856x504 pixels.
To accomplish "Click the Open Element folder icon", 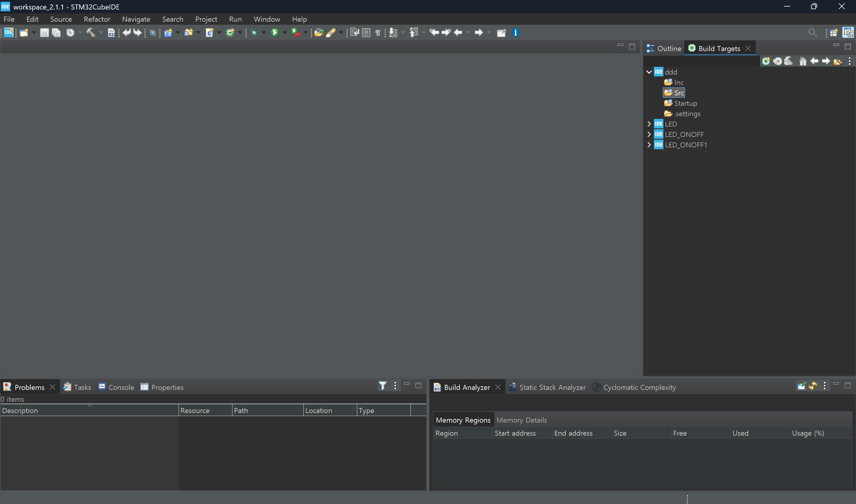I will pos(319,33).
